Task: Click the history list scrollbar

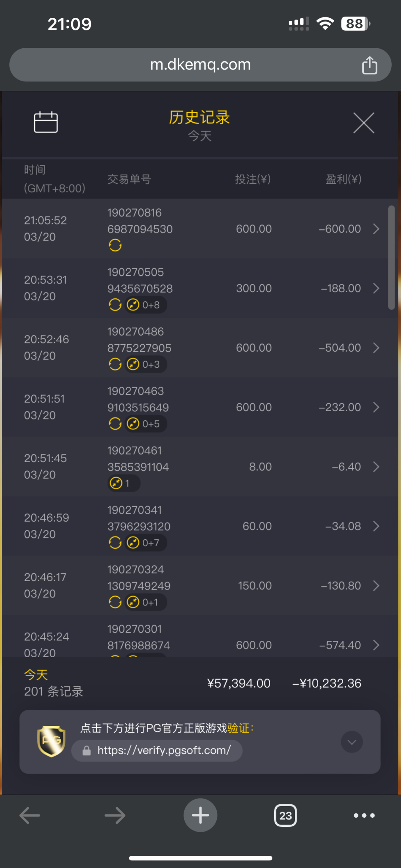Action: [391, 258]
